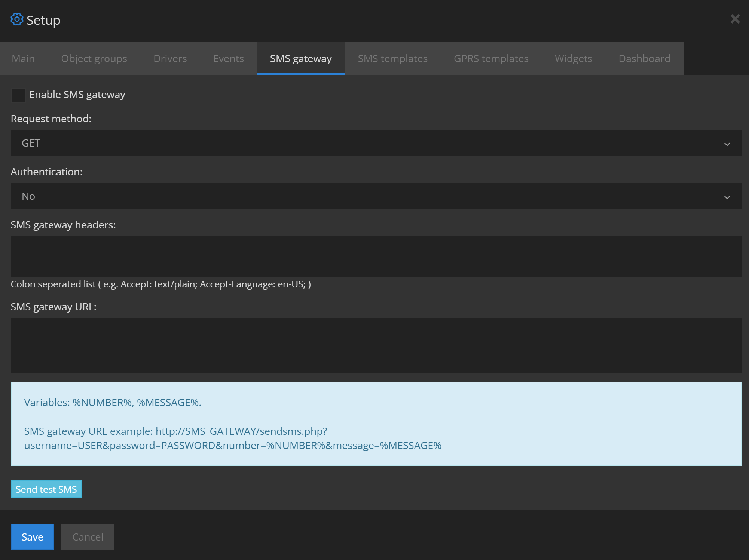This screenshot has width=749, height=560.
Task: Click the Send test SMS button
Action: pos(46,489)
